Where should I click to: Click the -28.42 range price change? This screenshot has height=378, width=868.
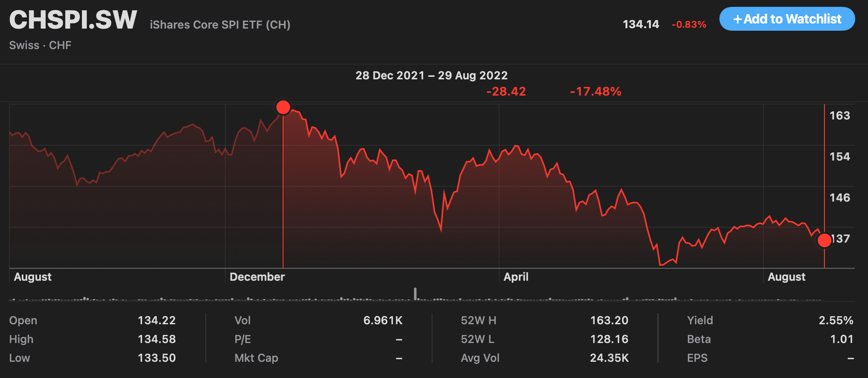(x=506, y=91)
